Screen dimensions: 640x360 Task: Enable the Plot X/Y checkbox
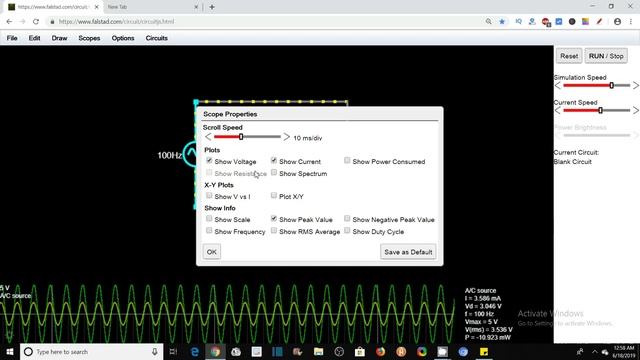[x=274, y=196]
